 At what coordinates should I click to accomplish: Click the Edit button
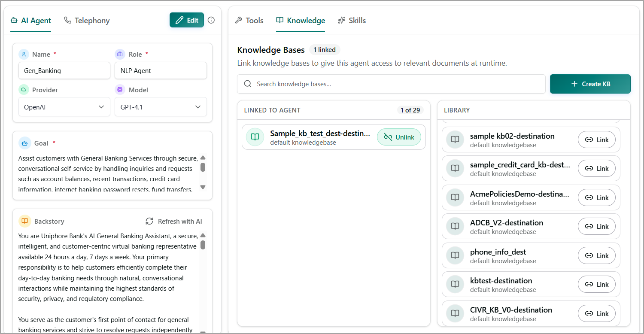click(187, 20)
